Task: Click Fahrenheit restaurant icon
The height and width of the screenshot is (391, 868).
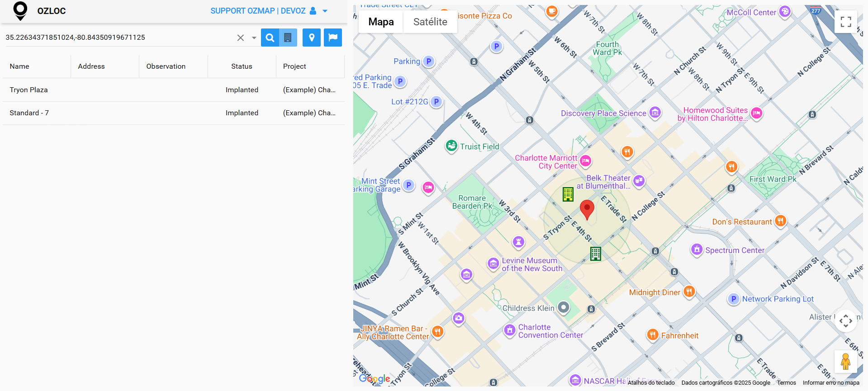Action: tap(652, 334)
